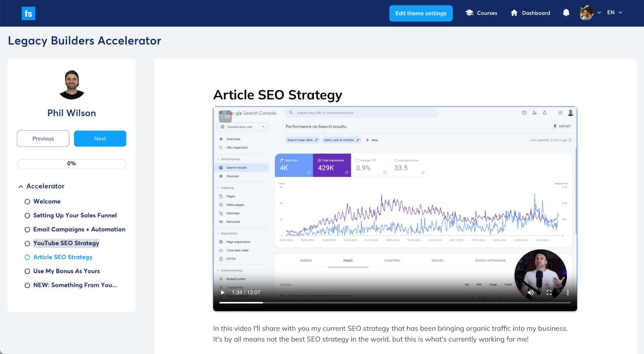Click the Dashboard home icon
Viewport: 644px width, 354px height.
[x=514, y=13]
